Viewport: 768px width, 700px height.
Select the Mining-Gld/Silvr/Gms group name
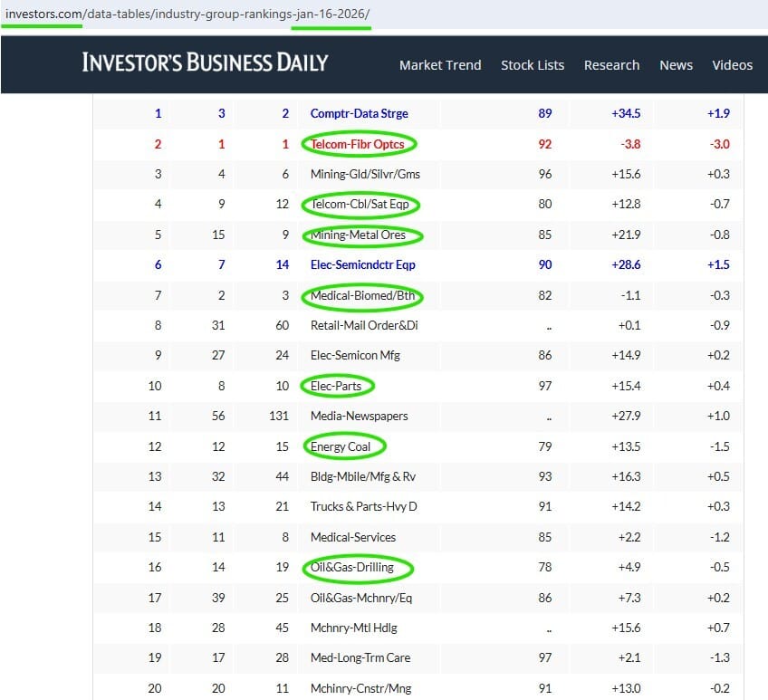point(365,175)
